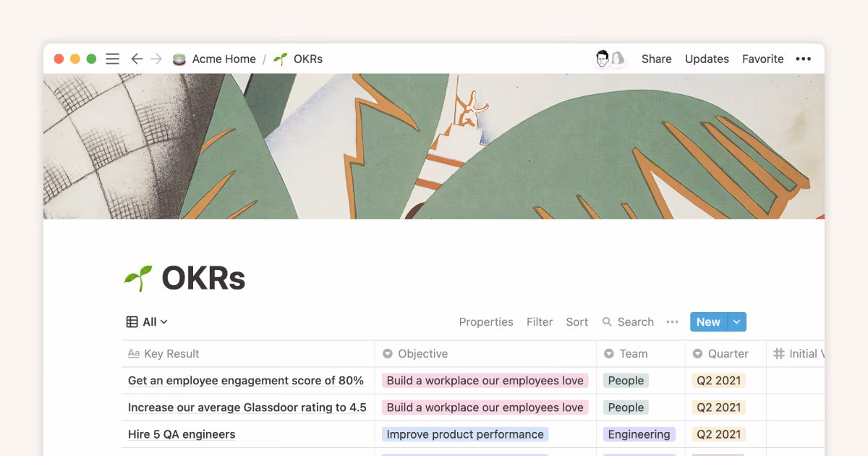The width and height of the screenshot is (868, 456).
Task: Open page options via the top-right ellipsis icon
Action: click(803, 59)
